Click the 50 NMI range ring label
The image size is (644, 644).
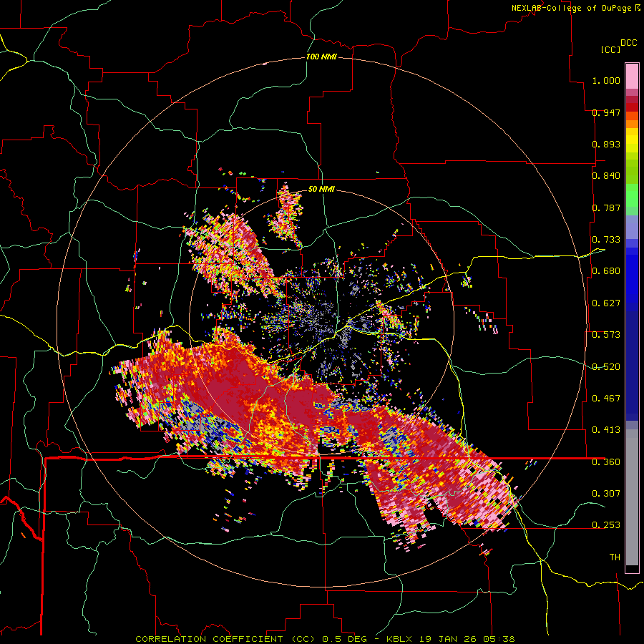click(321, 190)
